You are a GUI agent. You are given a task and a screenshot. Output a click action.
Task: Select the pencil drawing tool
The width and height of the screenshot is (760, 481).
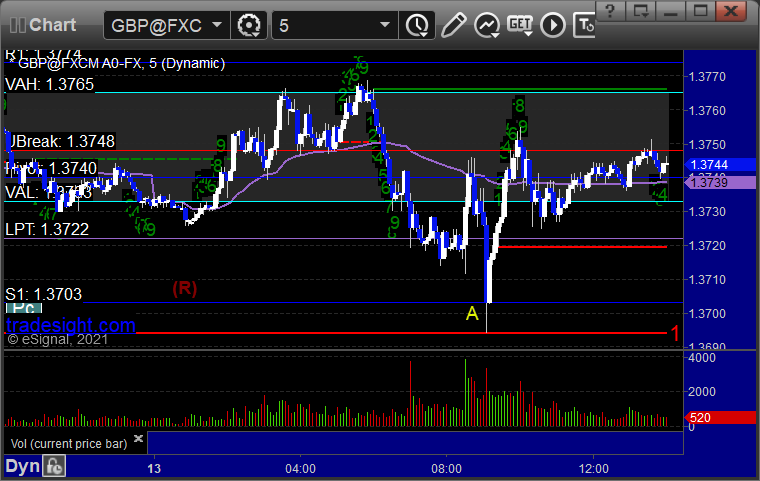454,25
